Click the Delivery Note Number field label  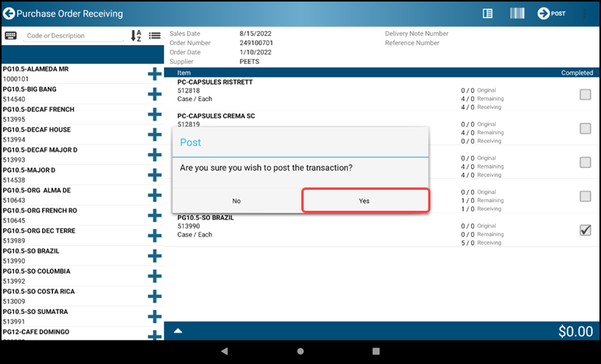(416, 33)
